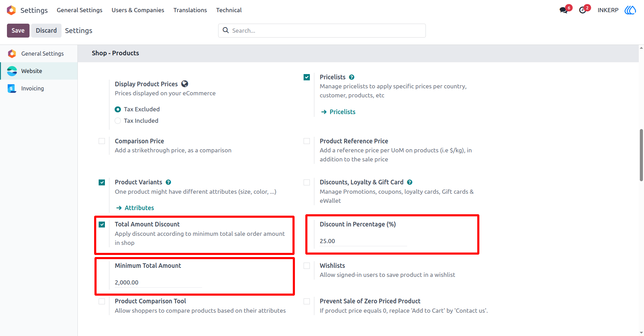Screen dimensions: 644x336
Task: Click the vertical scrollbar thumb
Action: [x=641, y=155]
